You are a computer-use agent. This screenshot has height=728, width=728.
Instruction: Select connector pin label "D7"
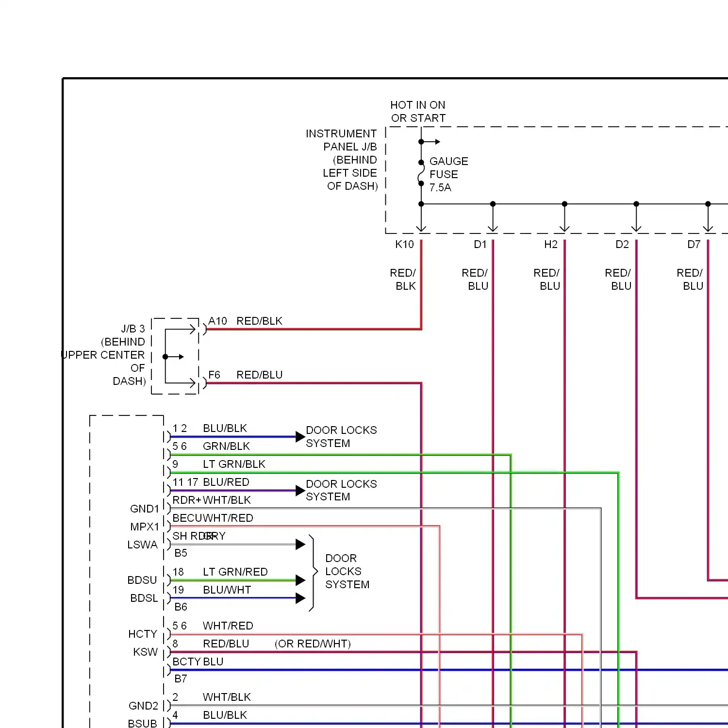pos(694,245)
